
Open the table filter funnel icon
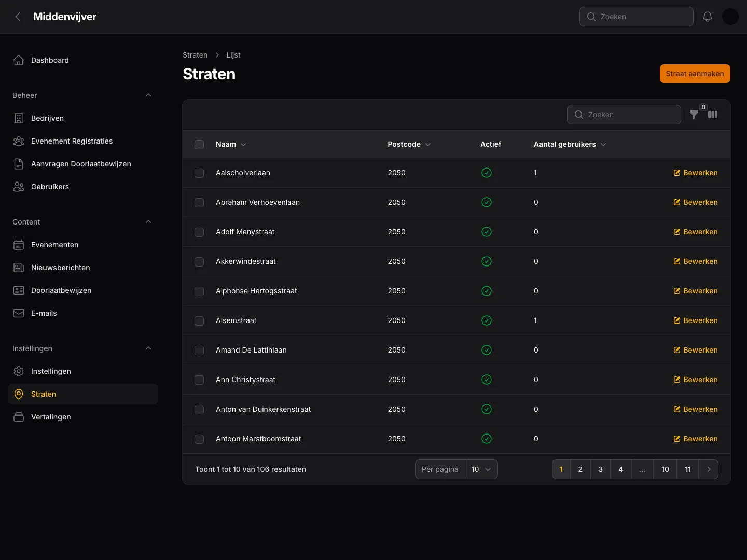click(x=694, y=115)
